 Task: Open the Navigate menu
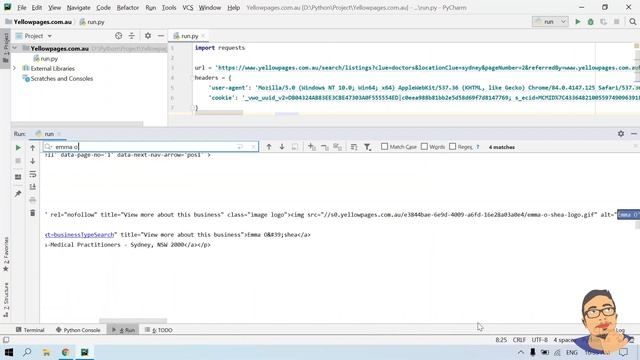click(78, 7)
